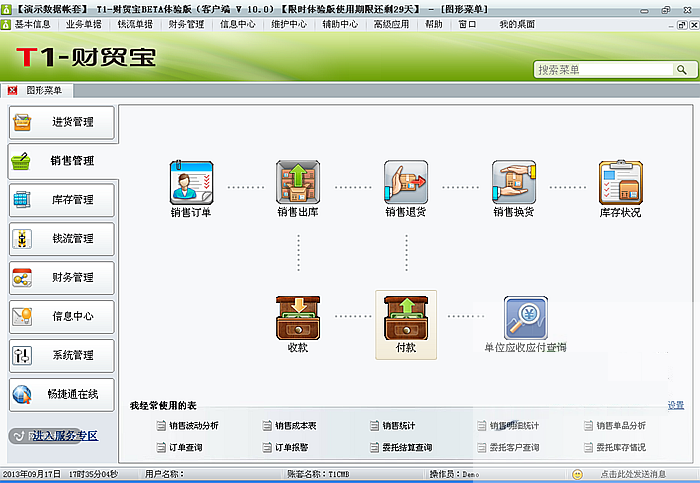The width and height of the screenshot is (700, 483).
Task: Open the 销售订单 sales order icon
Action: click(191, 189)
